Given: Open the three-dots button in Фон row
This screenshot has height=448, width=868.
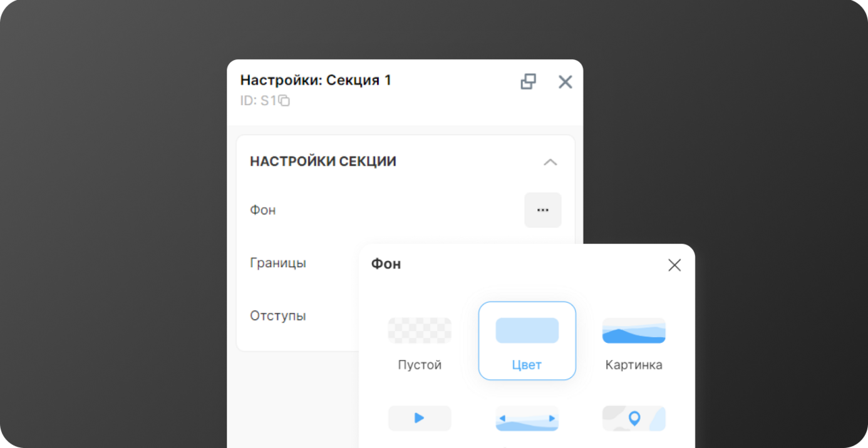Looking at the screenshot, I should [542, 210].
